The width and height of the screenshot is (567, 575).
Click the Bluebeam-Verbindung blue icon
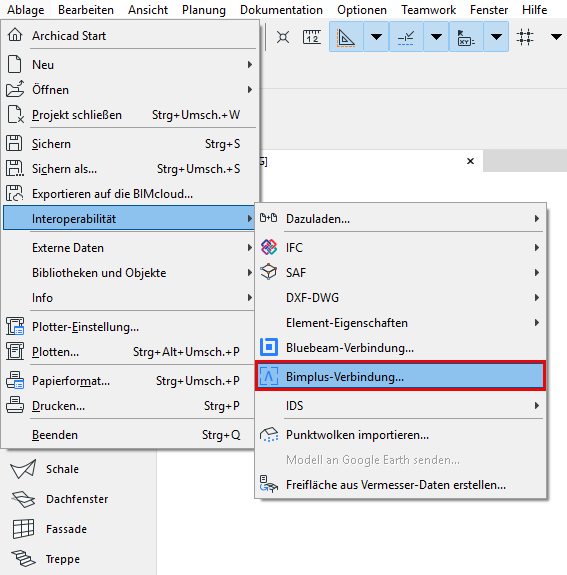pos(269,347)
